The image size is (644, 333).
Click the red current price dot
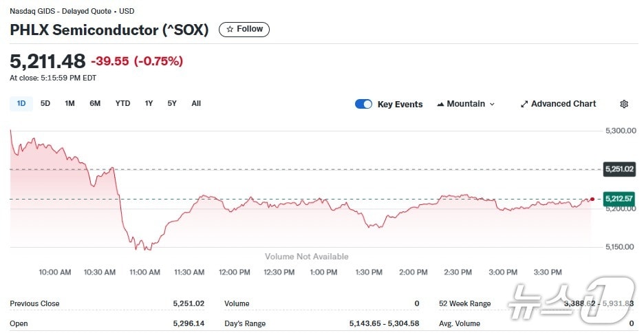pos(592,199)
